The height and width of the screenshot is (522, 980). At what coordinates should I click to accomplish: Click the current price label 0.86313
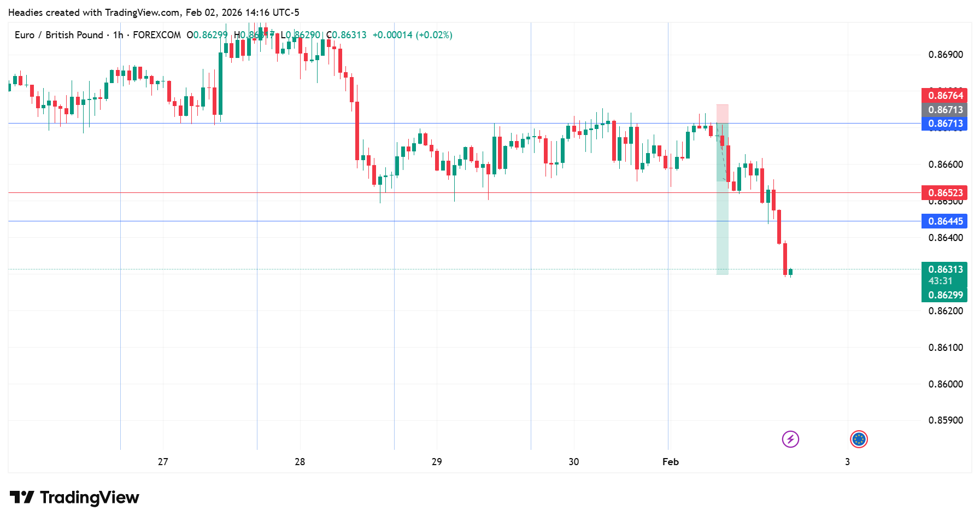click(945, 269)
